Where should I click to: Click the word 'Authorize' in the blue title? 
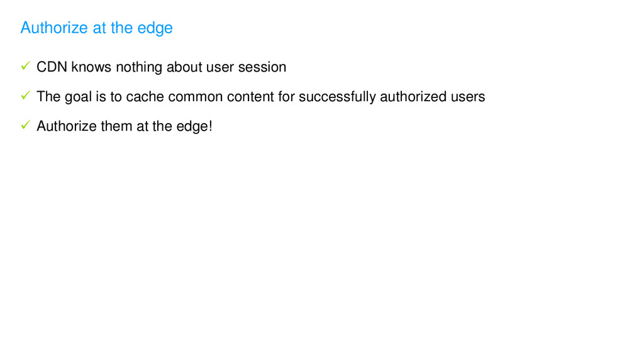pyautogui.click(x=54, y=28)
